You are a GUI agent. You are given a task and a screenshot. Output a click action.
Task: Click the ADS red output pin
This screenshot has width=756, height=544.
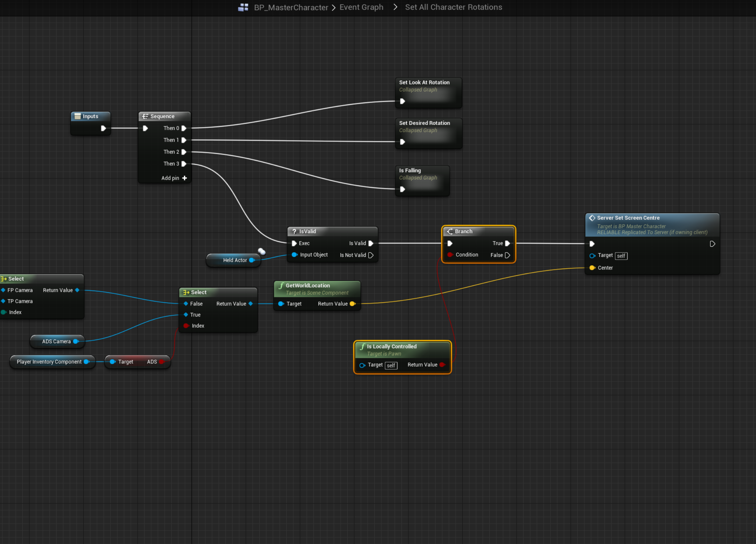click(x=161, y=362)
